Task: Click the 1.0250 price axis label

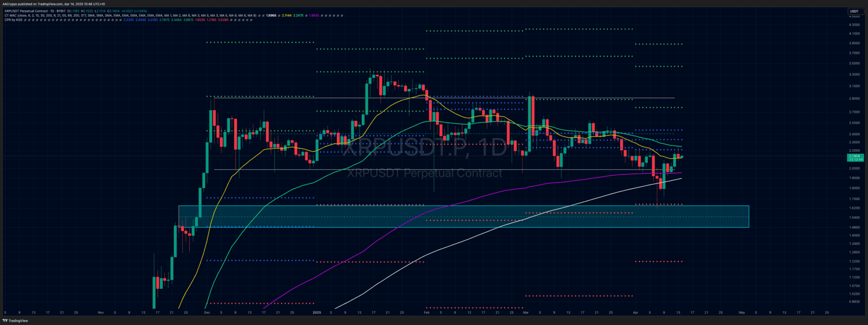Action: (854, 294)
